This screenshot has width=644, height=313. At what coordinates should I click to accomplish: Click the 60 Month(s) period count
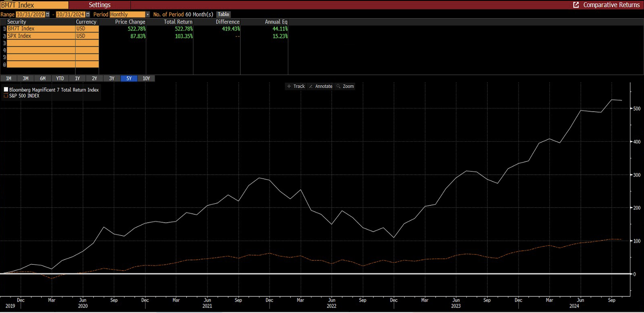click(x=199, y=14)
